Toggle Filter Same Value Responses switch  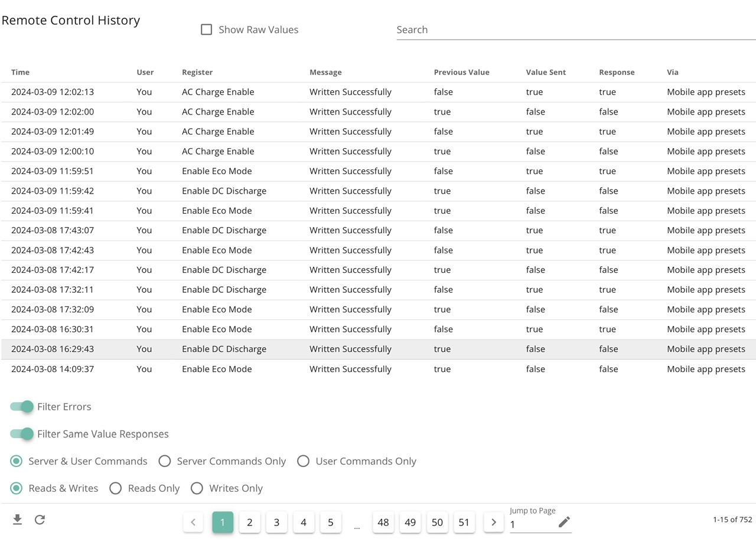22,434
